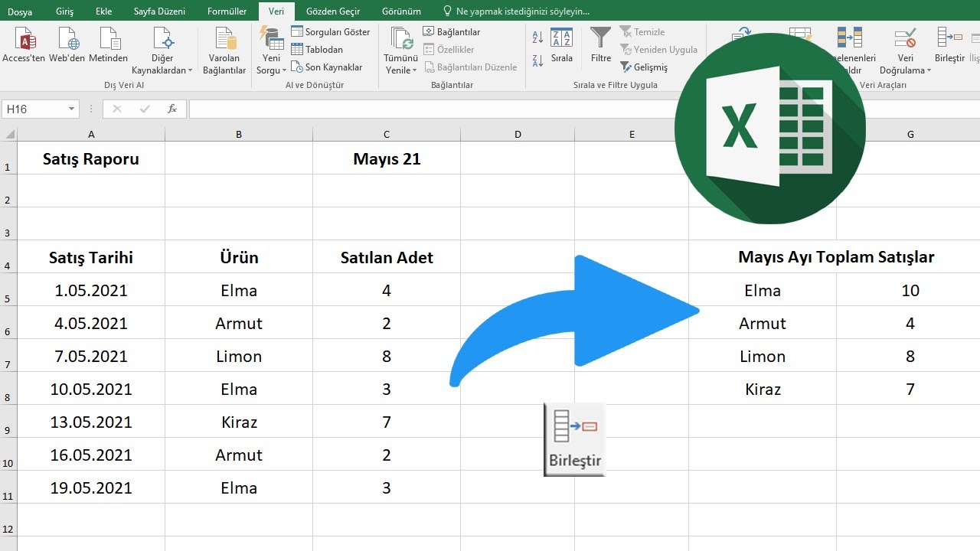Open Son Kaynaklar recent sources
This screenshot has width=980, height=551.
[327, 67]
